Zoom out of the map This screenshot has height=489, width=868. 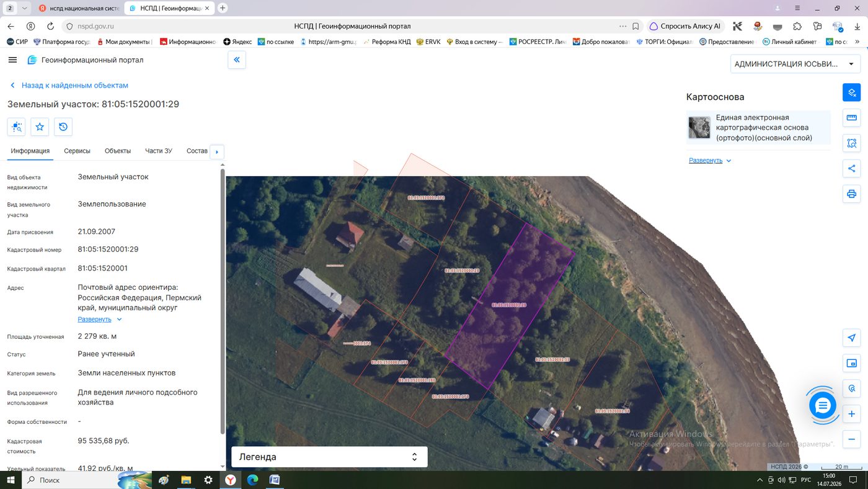tap(852, 439)
